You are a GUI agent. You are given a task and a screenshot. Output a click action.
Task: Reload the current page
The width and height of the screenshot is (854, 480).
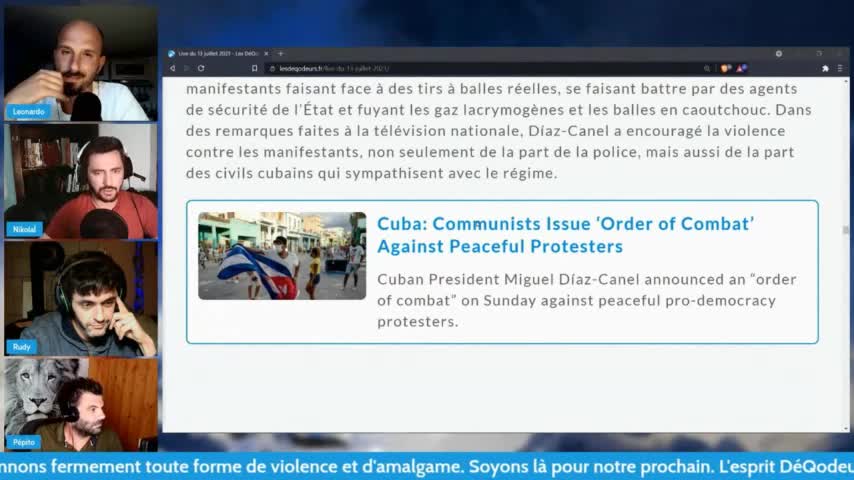pos(201,69)
